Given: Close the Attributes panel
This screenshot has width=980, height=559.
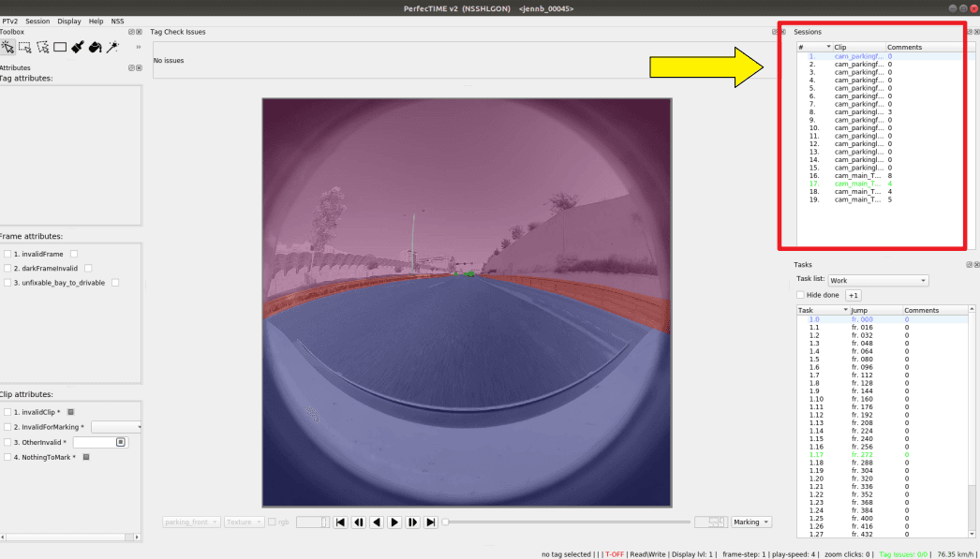Looking at the screenshot, I should click(x=139, y=68).
